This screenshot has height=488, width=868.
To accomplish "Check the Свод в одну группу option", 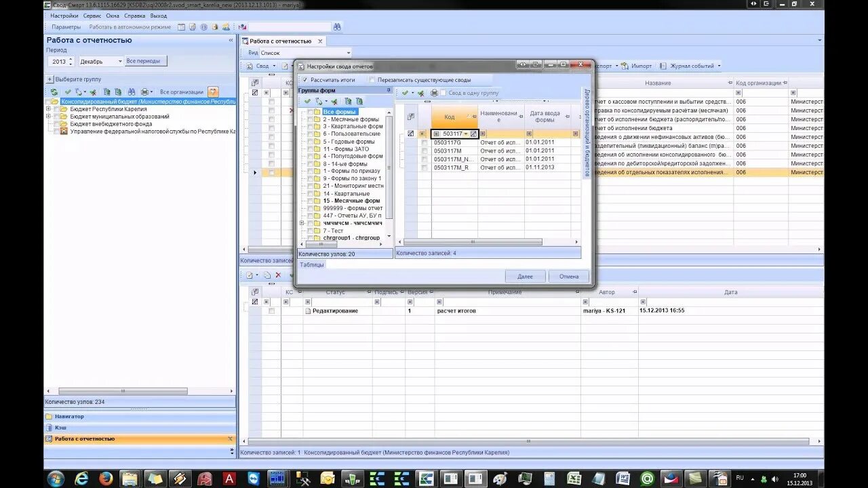I will click(443, 93).
